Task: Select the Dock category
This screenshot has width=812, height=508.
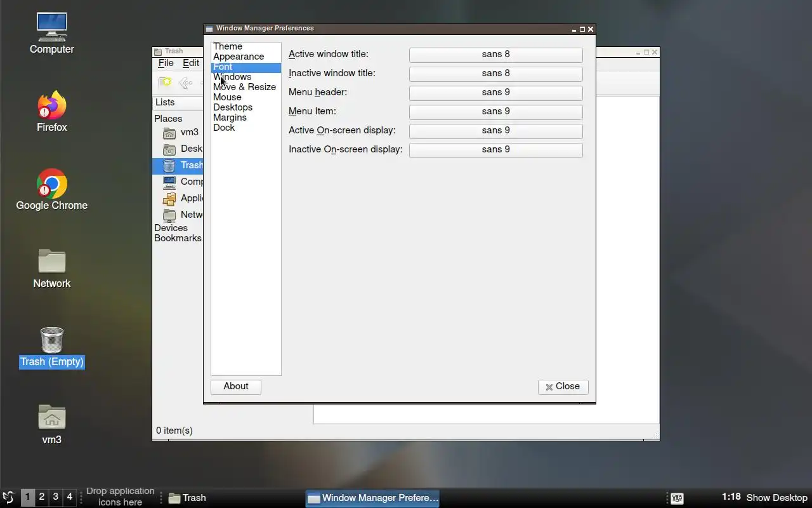Action: point(246,128)
